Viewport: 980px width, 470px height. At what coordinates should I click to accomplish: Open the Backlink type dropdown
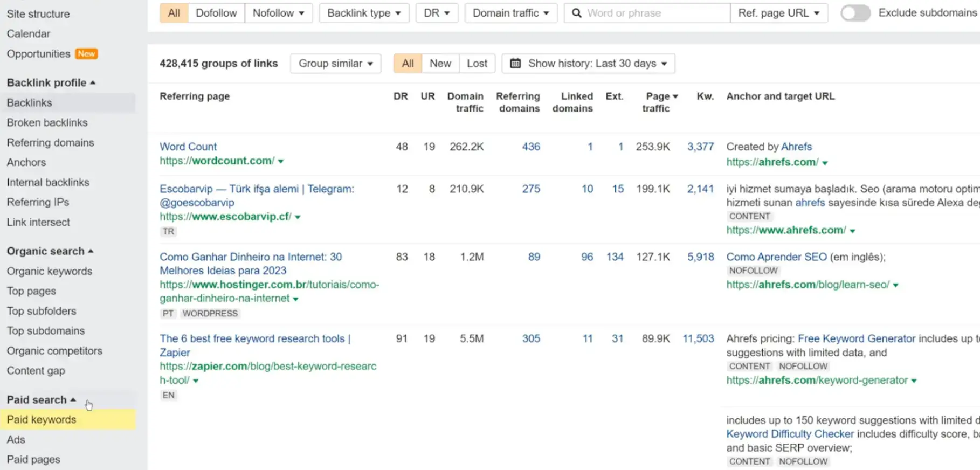(x=364, y=13)
